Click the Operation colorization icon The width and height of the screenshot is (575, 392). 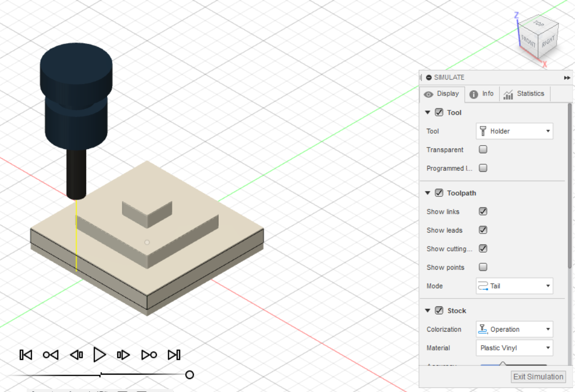tap(482, 329)
